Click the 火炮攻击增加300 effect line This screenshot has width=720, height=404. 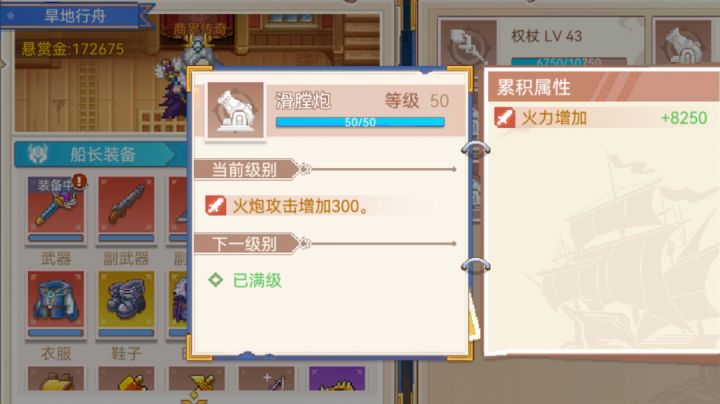pos(299,206)
